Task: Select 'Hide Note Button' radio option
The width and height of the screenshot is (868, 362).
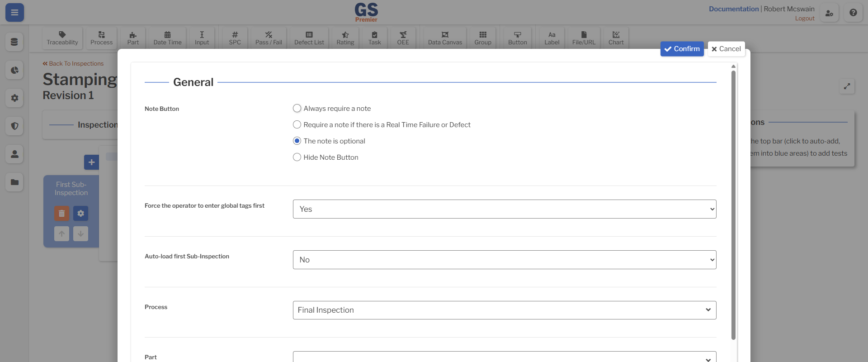Action: pyautogui.click(x=297, y=157)
